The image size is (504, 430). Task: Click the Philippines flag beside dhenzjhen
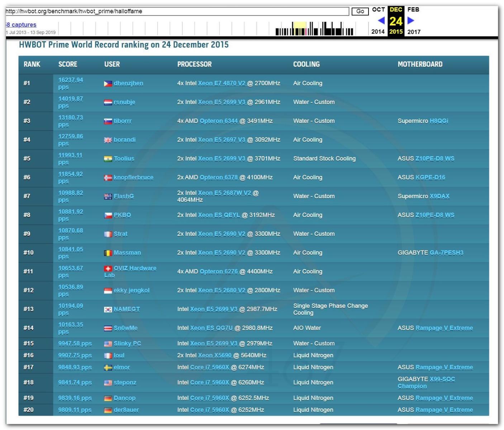[108, 83]
